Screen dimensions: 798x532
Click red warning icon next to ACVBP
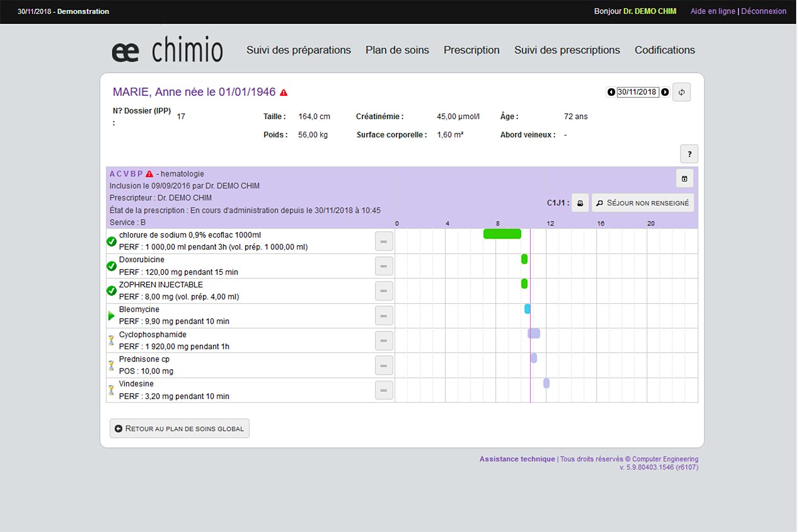149,174
